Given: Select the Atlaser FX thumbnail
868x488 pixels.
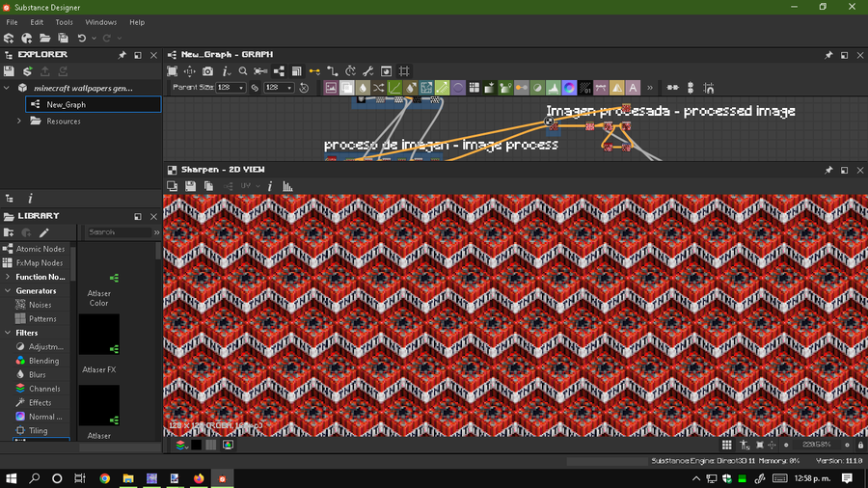Looking at the screenshot, I should tap(99, 335).
